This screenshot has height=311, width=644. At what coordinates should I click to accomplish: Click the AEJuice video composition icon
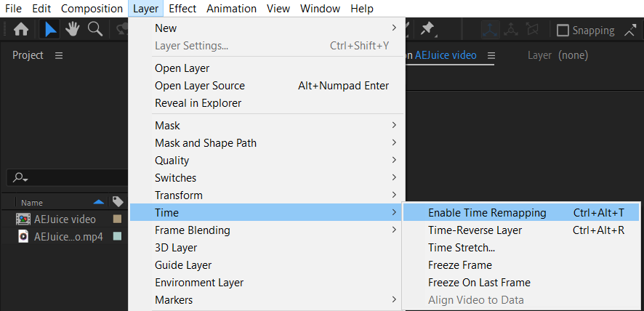click(x=23, y=219)
